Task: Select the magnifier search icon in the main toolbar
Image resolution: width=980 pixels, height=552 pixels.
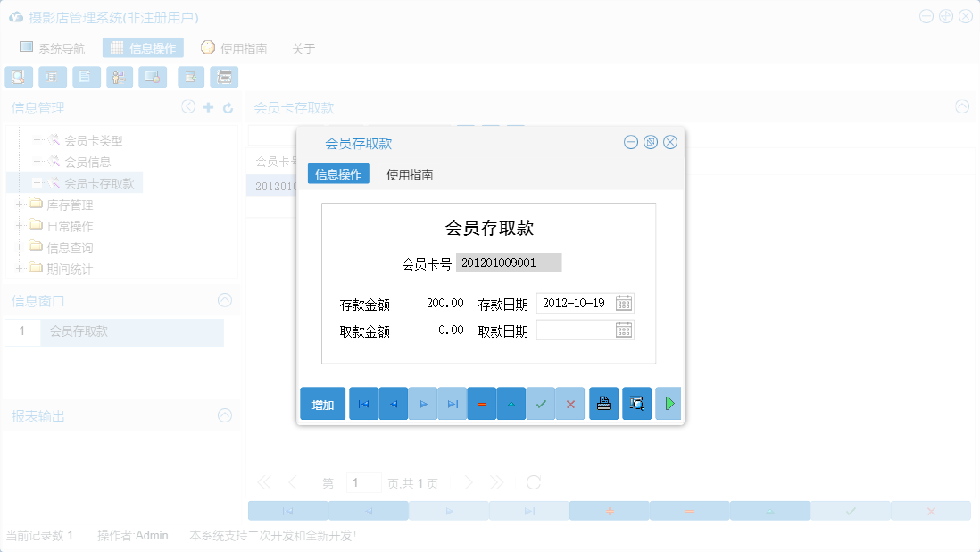Action: tap(18, 77)
